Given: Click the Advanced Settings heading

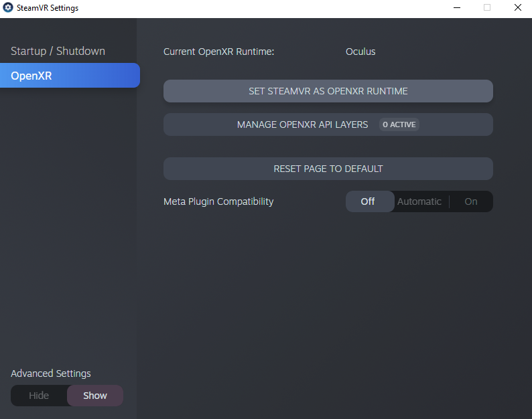Looking at the screenshot, I should click(x=51, y=373).
